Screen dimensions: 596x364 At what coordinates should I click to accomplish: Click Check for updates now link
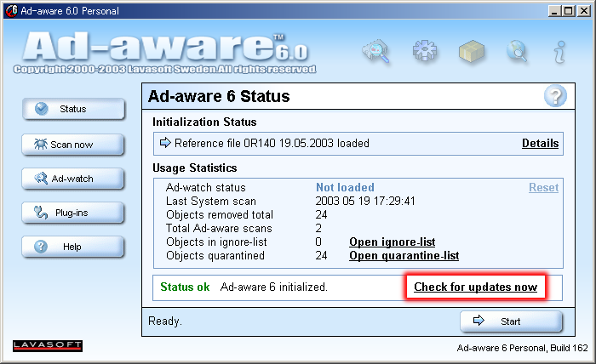pos(475,287)
